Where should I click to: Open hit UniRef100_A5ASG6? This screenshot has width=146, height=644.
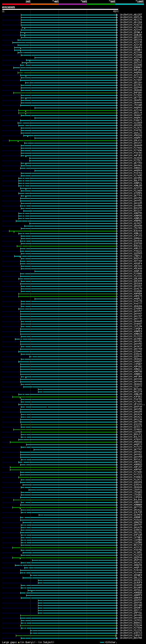pos(131,442)
